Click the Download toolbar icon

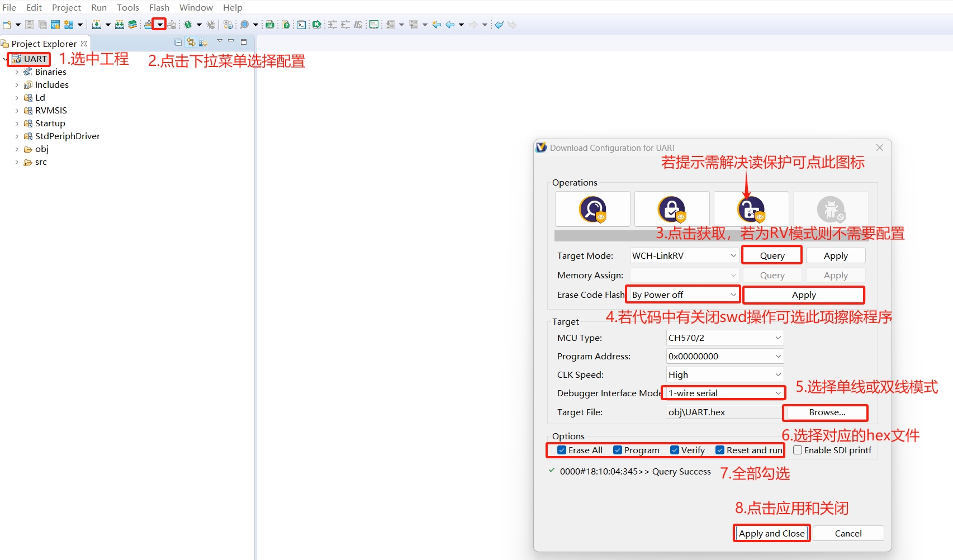click(x=148, y=25)
